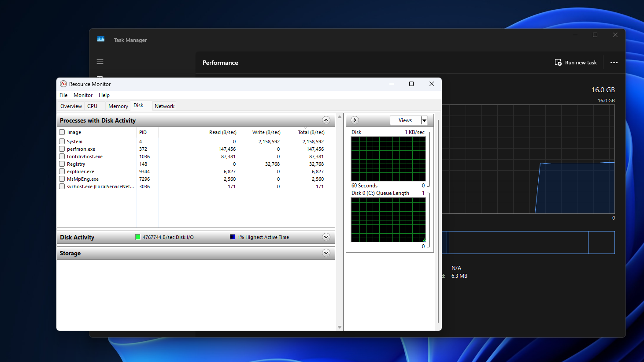Screen dimensions: 644x362
Task: Check the svchost.exe (LocalServiceNet...) box
Action: [x=62, y=187]
